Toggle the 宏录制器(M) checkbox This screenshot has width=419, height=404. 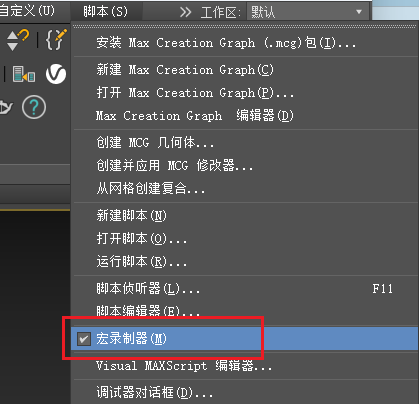(84, 339)
